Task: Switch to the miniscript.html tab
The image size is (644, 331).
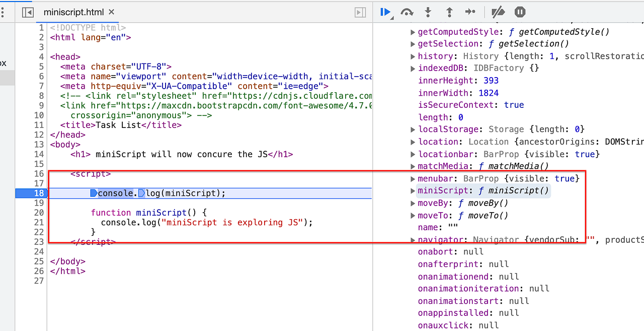Action: [78, 12]
